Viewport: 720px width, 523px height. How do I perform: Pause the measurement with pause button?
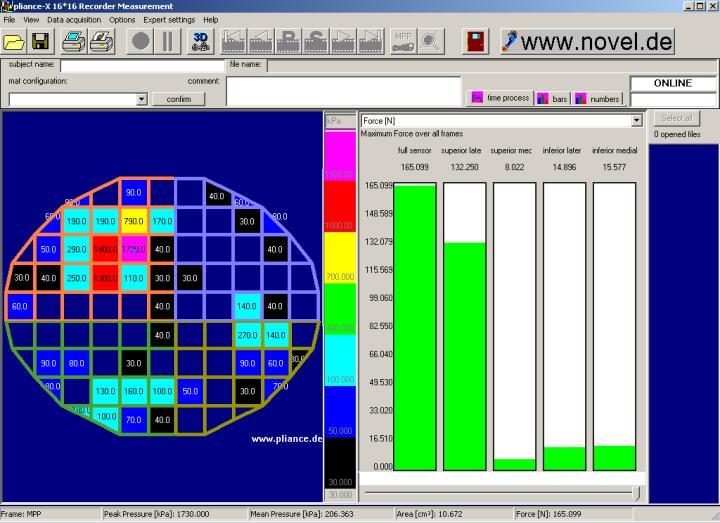point(168,41)
